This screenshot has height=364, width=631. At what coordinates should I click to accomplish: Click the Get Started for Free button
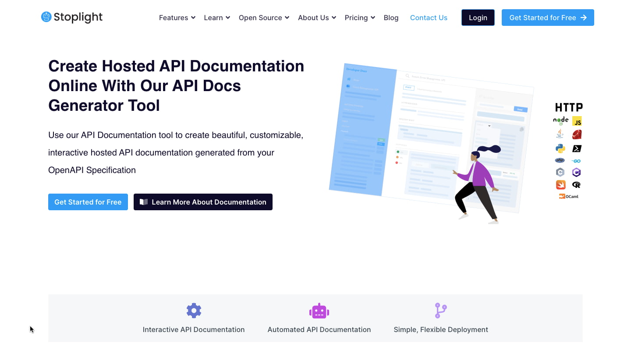[x=88, y=202]
